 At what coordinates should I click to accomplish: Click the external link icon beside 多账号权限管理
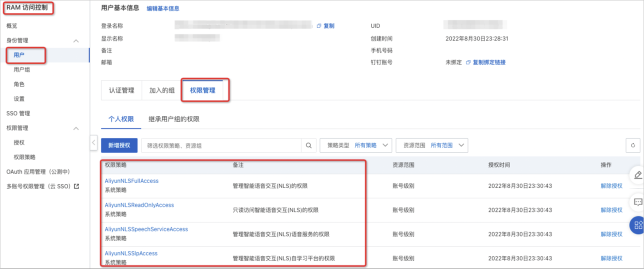(77, 186)
